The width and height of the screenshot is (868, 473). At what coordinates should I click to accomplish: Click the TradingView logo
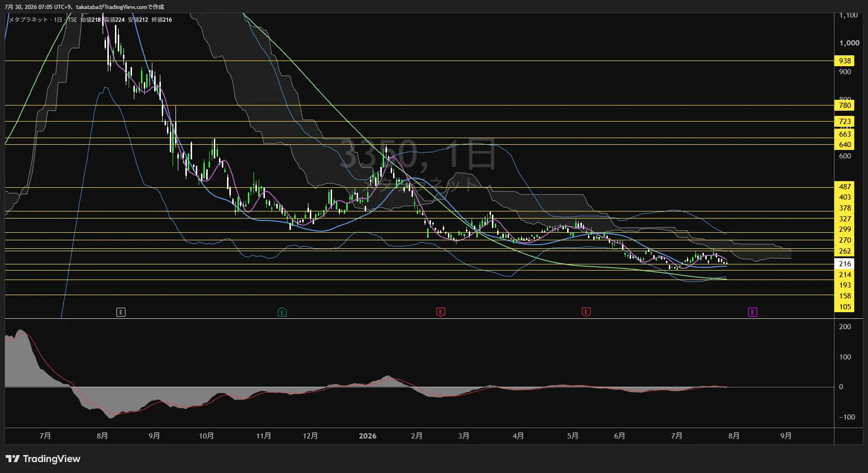pos(43,459)
